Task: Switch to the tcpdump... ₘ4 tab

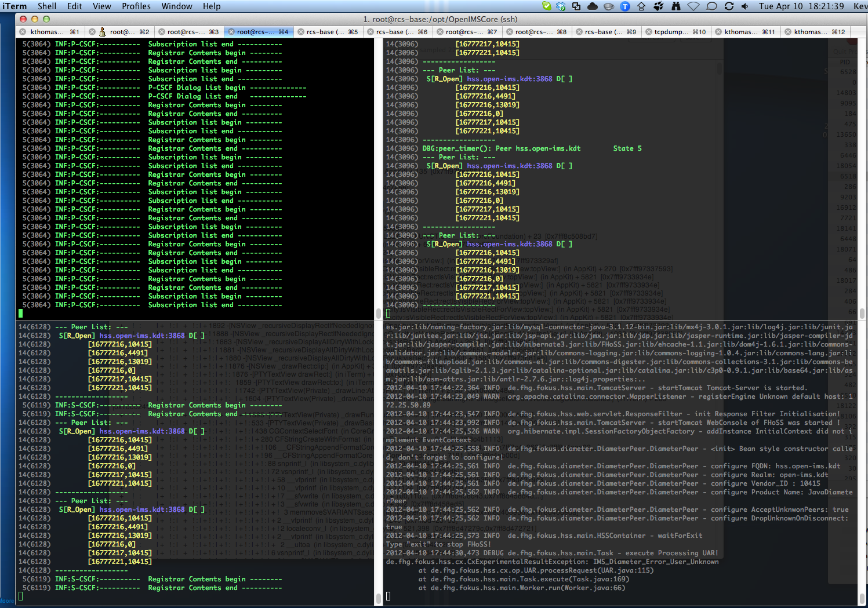Action: [x=676, y=32]
